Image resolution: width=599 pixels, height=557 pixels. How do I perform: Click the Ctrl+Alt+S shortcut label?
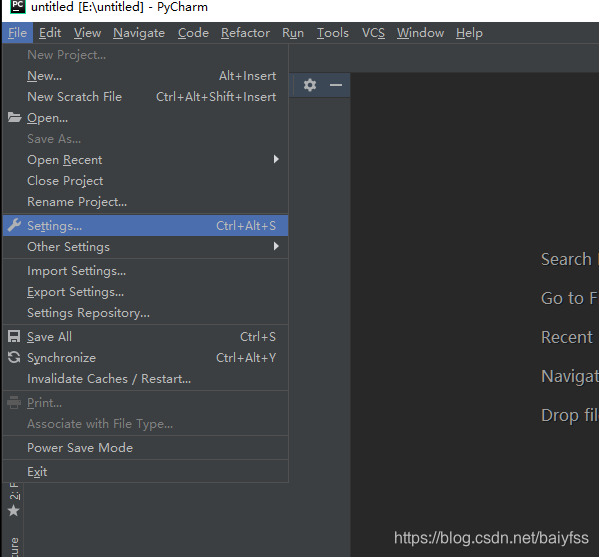click(x=246, y=226)
